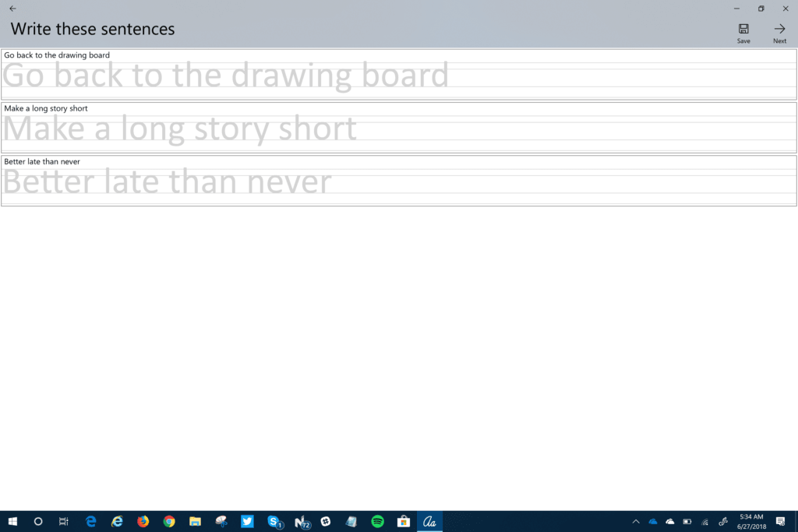The height and width of the screenshot is (532, 798).
Task: Open File Explorer from the taskbar
Action: point(195,521)
